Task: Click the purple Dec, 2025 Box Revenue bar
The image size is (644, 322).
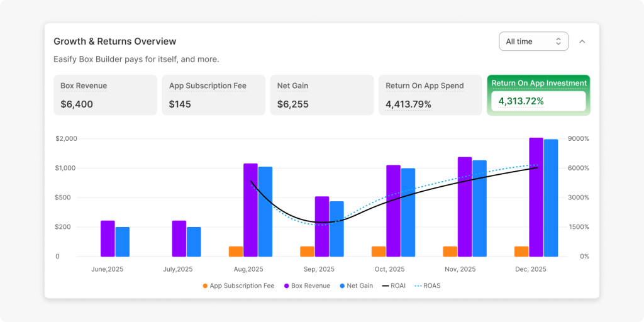Action: click(536, 197)
